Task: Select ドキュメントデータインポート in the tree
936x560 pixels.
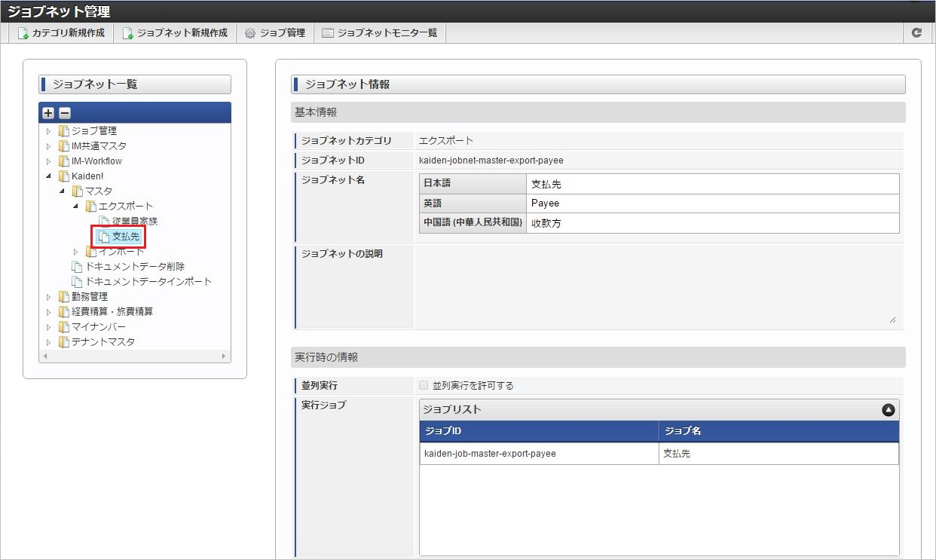Action: pos(148,282)
